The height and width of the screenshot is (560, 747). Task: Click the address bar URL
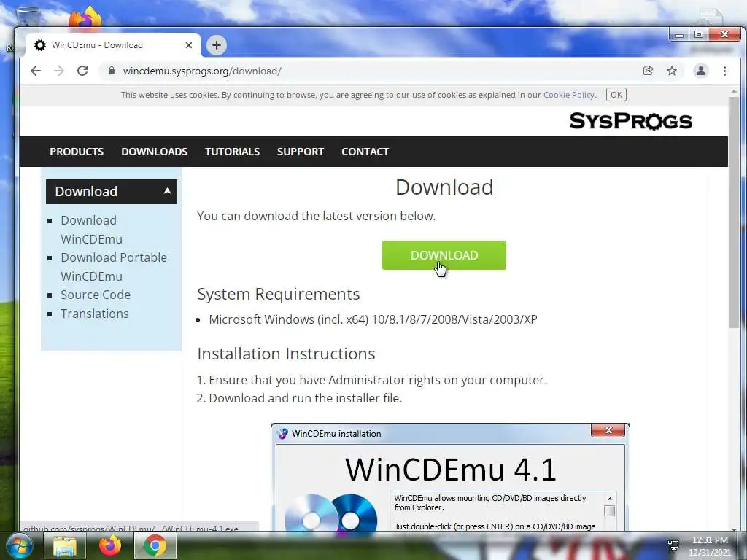coord(202,71)
